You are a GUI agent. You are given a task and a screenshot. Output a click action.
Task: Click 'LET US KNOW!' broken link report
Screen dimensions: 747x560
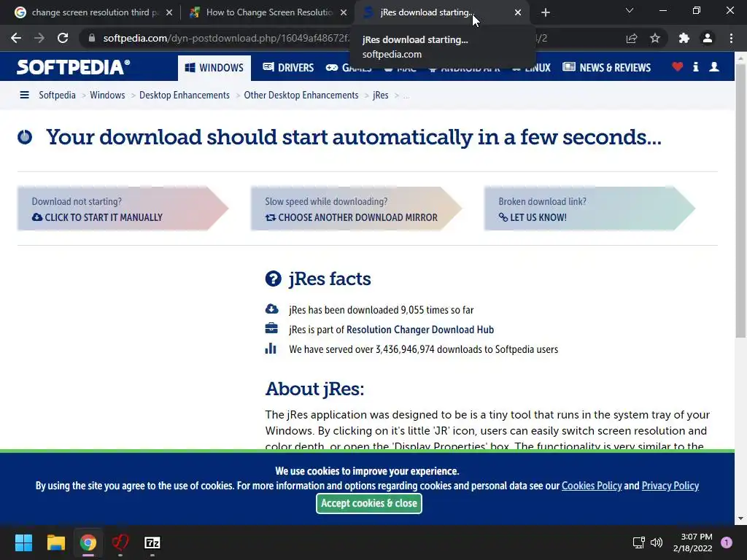533,217
